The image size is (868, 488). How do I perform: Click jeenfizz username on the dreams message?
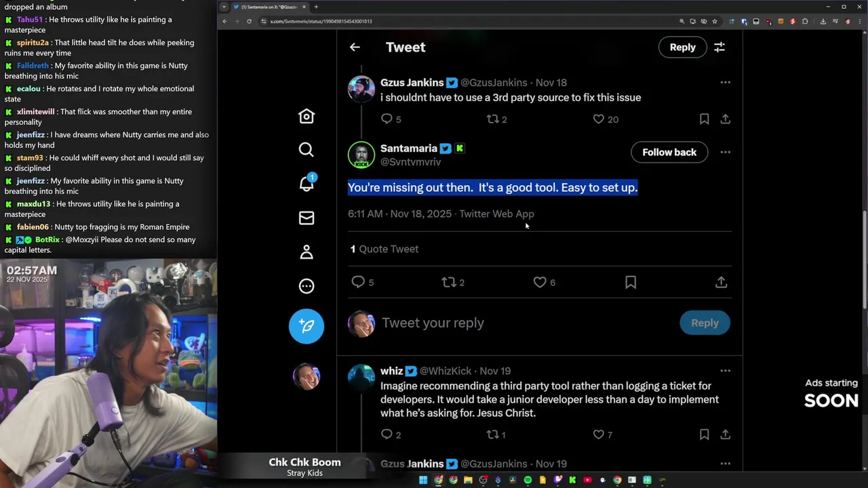[x=31, y=135]
